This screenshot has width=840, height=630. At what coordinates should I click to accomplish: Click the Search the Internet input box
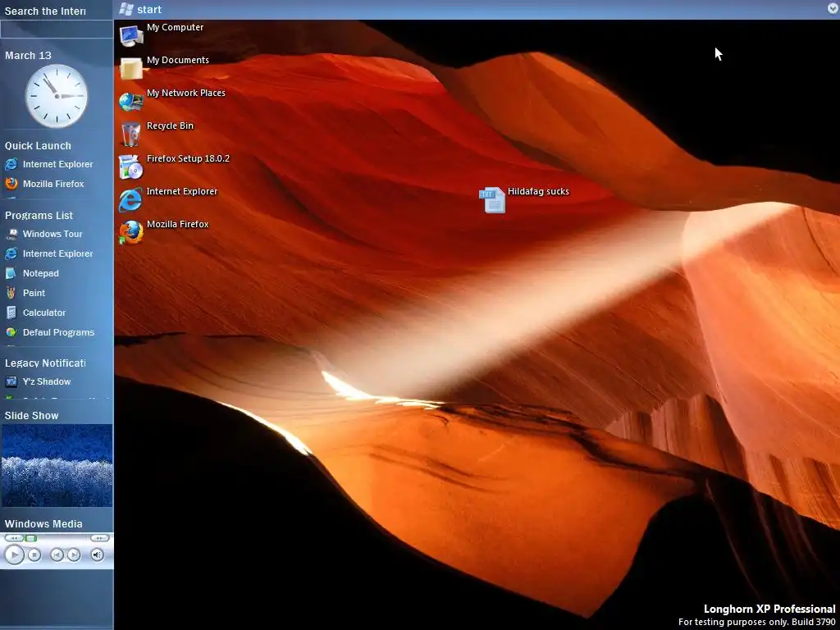tap(57, 30)
